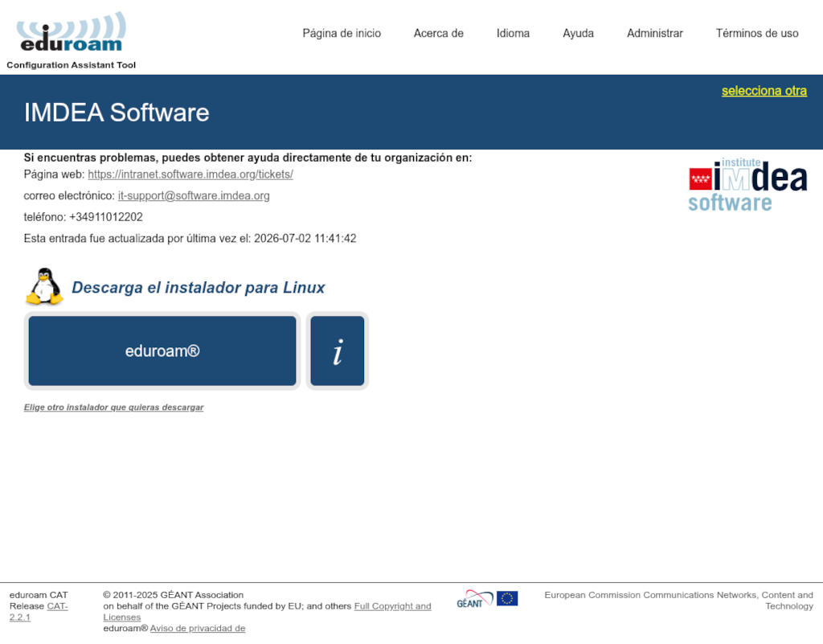Click 'Elige otro instalador que quieras descargar'
Screen dimensions: 823x644
click(113, 408)
